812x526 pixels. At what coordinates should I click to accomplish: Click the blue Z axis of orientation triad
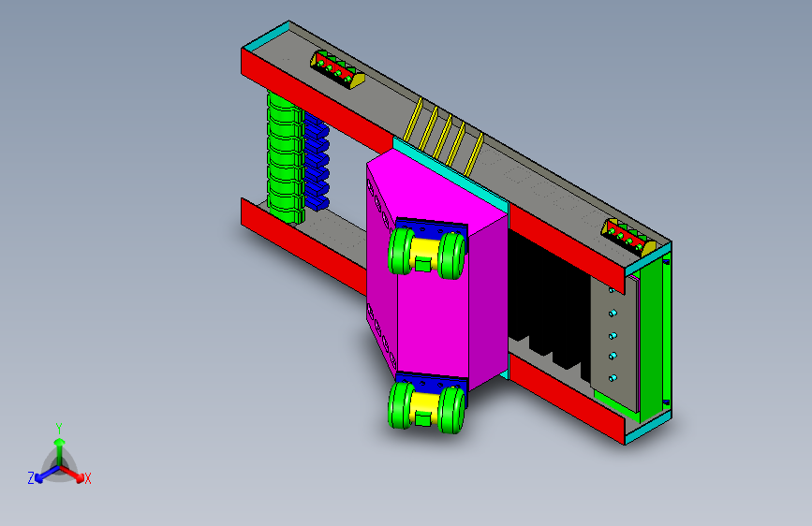click(46, 474)
